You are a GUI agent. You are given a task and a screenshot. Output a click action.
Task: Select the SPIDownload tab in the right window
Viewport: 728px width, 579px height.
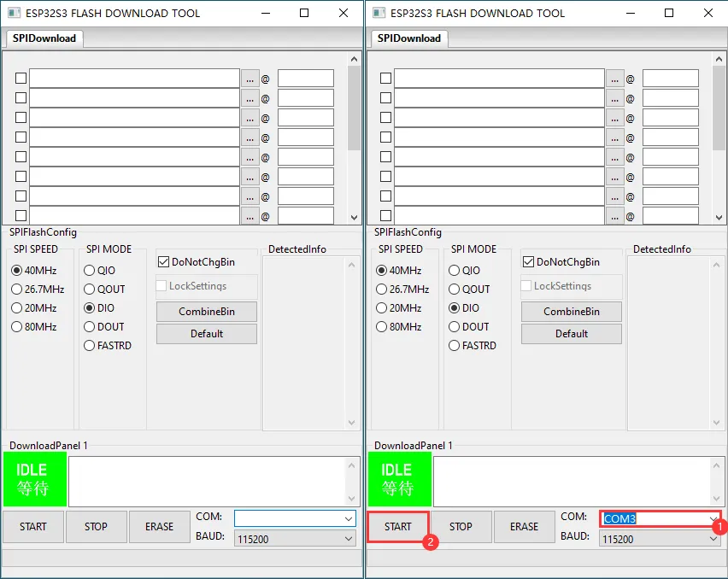pyautogui.click(x=408, y=38)
